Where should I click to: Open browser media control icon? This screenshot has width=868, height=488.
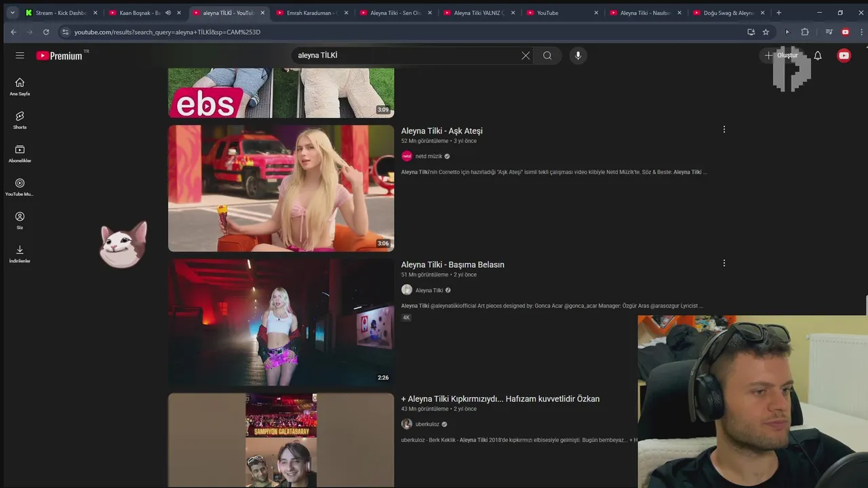coord(829,32)
